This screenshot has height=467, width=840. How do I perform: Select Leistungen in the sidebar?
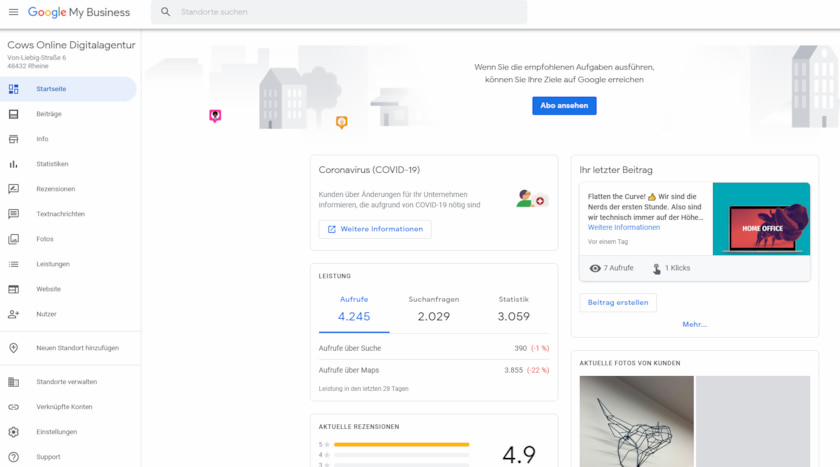68,264
